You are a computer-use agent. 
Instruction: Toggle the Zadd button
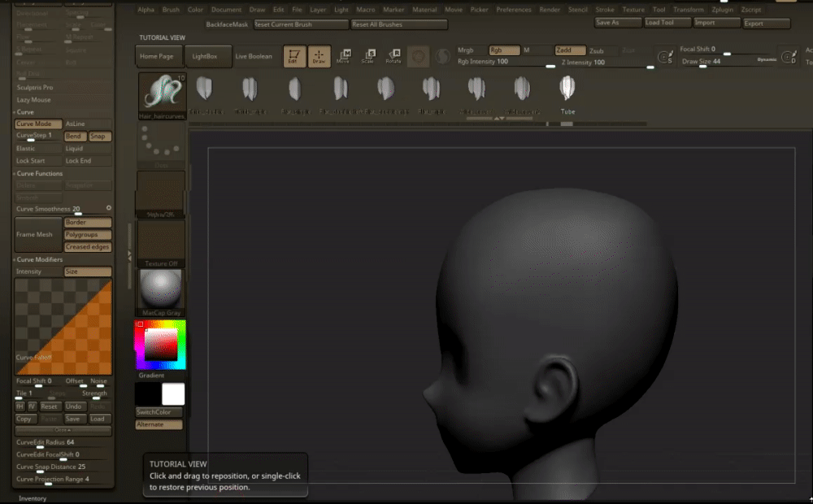pyautogui.click(x=570, y=50)
